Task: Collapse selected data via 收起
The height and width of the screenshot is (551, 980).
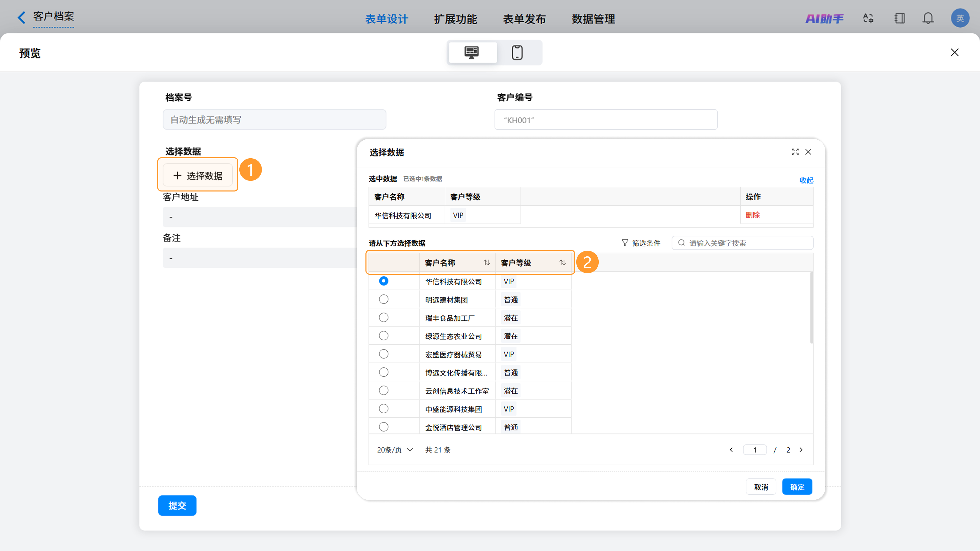Action: (806, 180)
